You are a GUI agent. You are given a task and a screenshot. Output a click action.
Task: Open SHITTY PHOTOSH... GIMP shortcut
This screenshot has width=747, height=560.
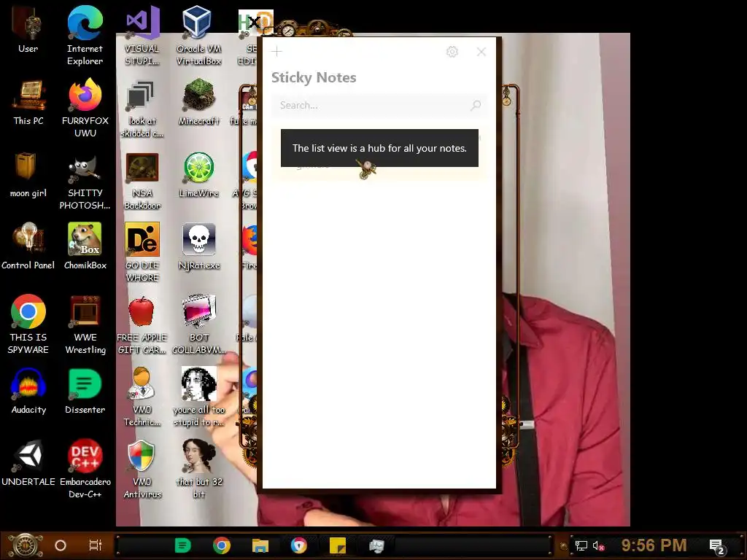(x=85, y=182)
